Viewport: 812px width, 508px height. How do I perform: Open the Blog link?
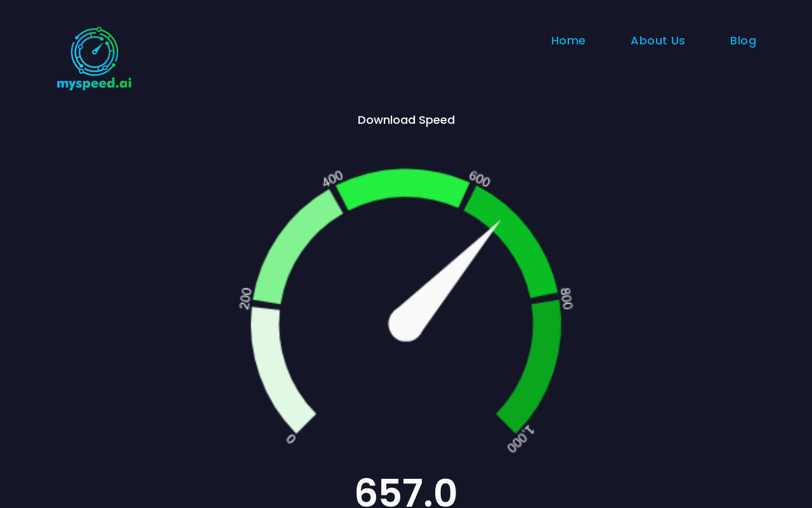pyautogui.click(x=743, y=41)
